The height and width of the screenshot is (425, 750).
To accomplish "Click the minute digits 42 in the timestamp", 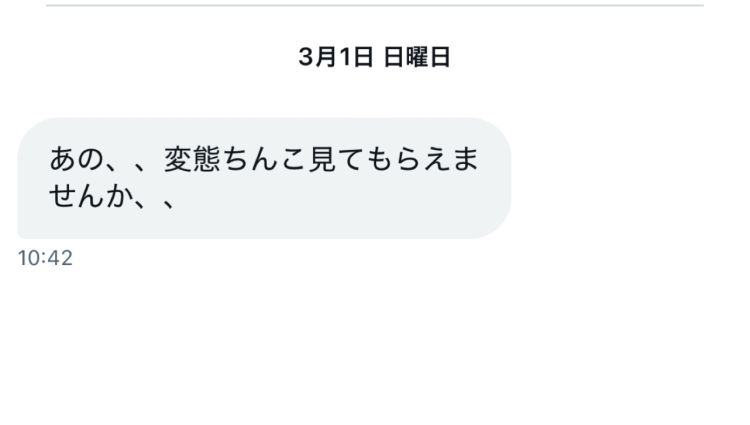I will [x=60, y=258].
